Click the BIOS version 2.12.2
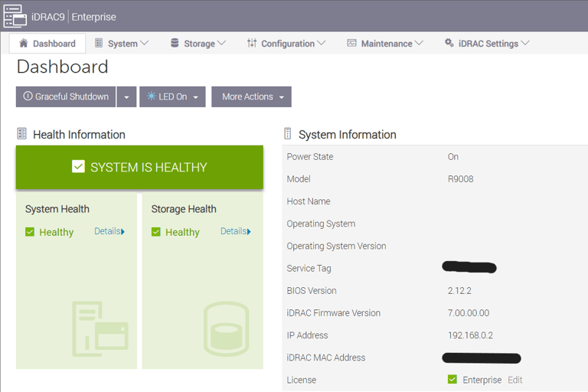 [x=459, y=290]
